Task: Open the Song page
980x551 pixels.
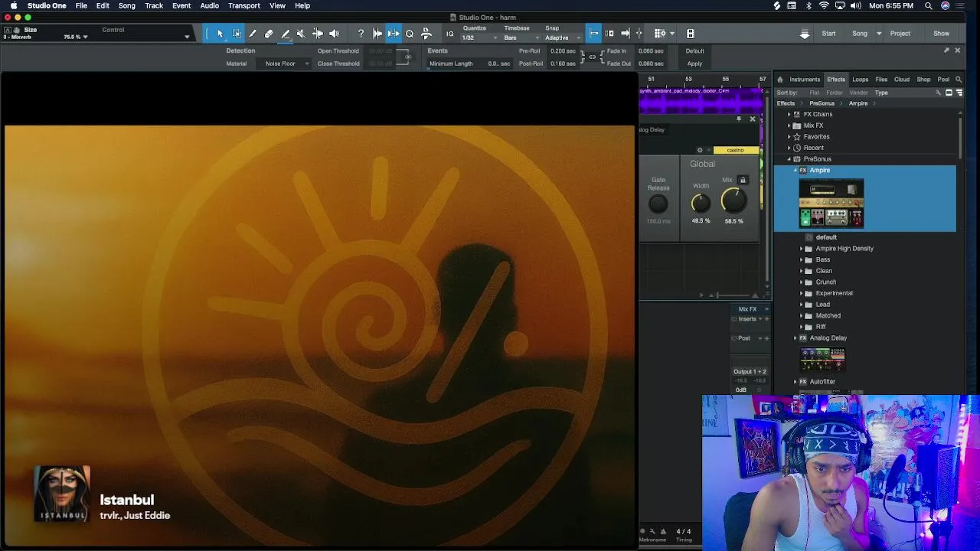Action: [860, 34]
